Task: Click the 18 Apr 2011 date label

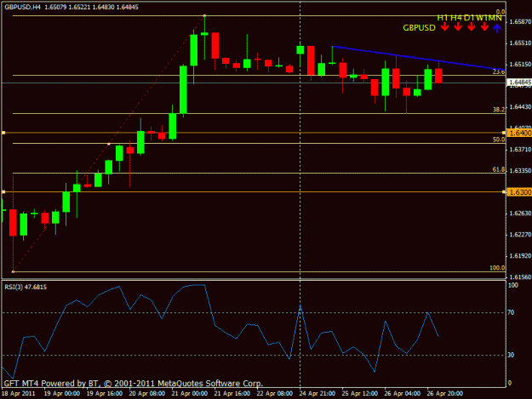Action: coord(18,394)
